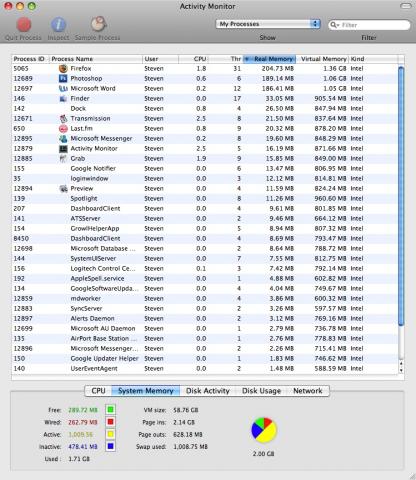
Task: Select the Firefox process icon
Action: 63,69
